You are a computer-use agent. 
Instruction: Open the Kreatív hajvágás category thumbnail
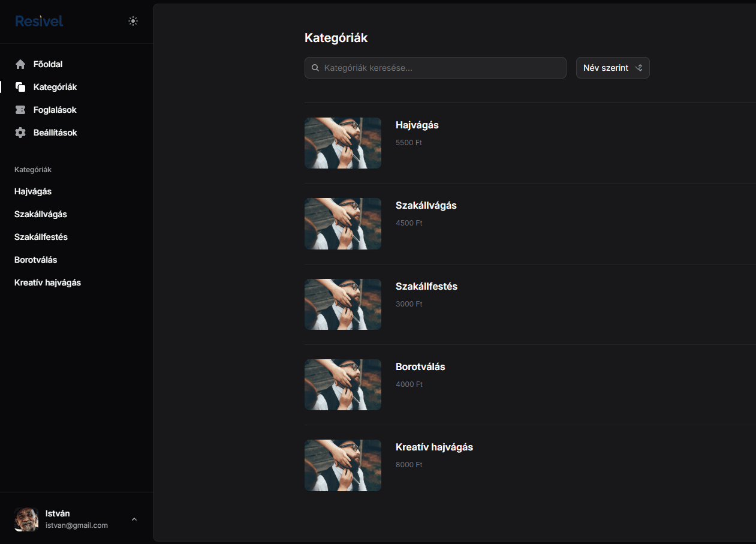coord(343,465)
